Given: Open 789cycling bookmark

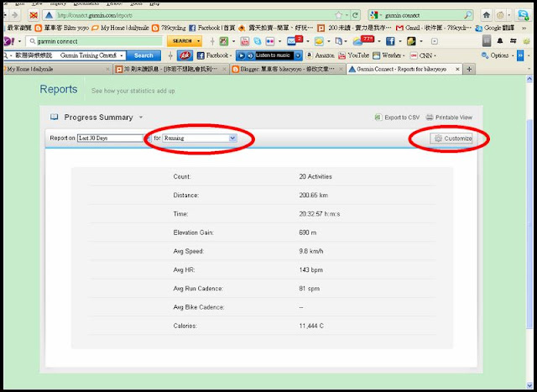Looking at the screenshot, I should 169,28.
